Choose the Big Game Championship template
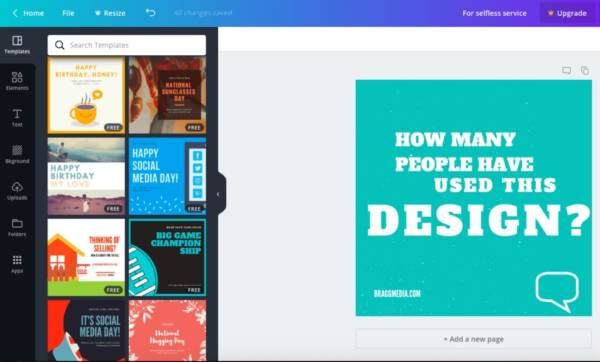 (167, 258)
